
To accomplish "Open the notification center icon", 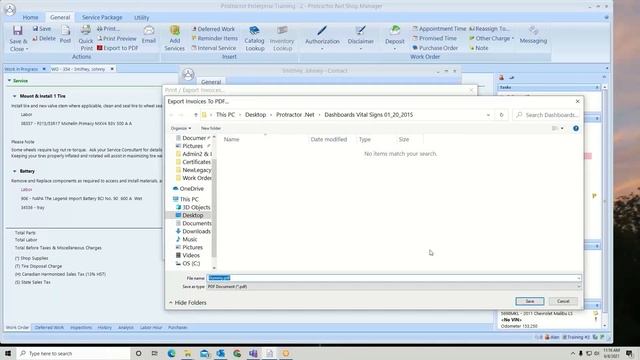I will 629,353.
